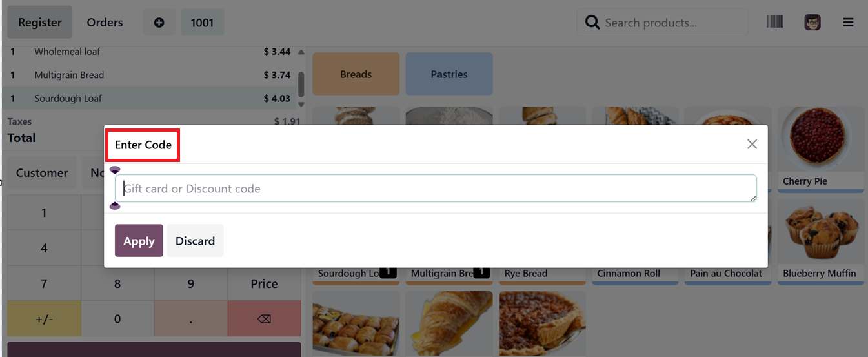Toggle the +/- sign key
868x357 pixels.
(x=44, y=319)
